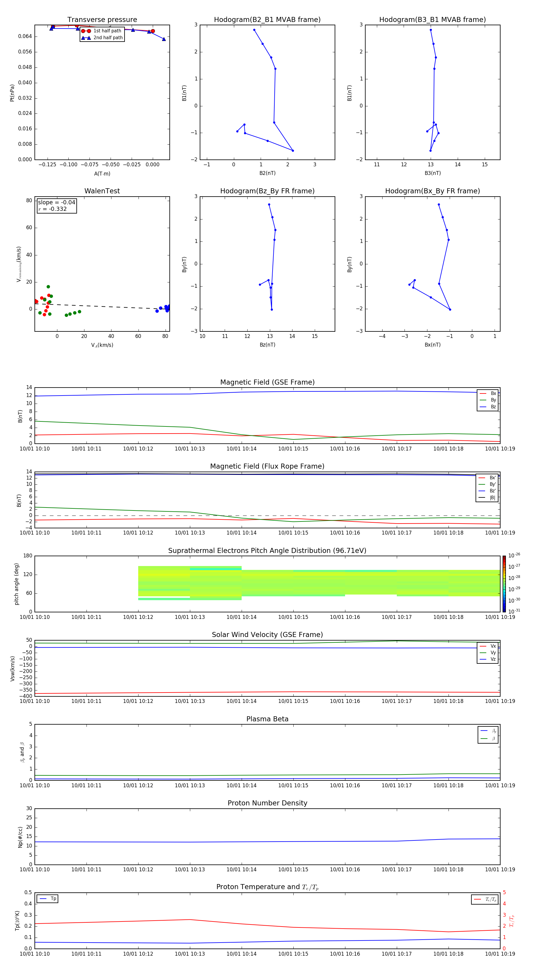This screenshot has height=980, width=535.
Task: Click the 'Magnetic Field (Flux Rope Frame)' title
Action: coord(267,467)
